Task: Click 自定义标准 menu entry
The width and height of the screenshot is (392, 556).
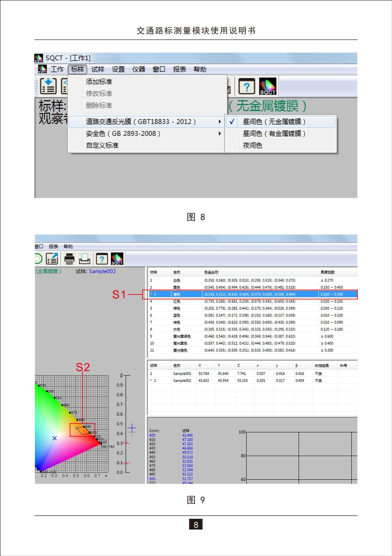Action: coord(102,145)
